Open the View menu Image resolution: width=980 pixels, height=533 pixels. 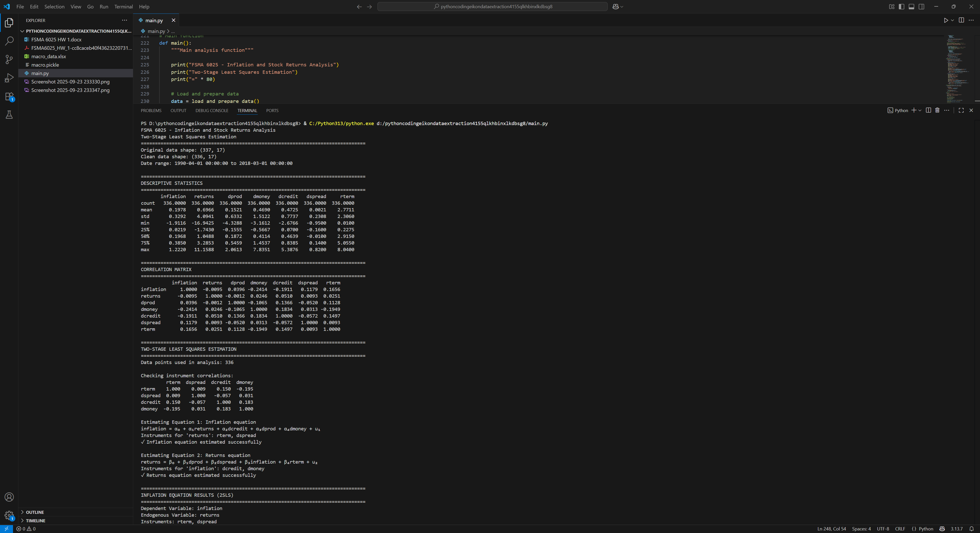pos(76,6)
